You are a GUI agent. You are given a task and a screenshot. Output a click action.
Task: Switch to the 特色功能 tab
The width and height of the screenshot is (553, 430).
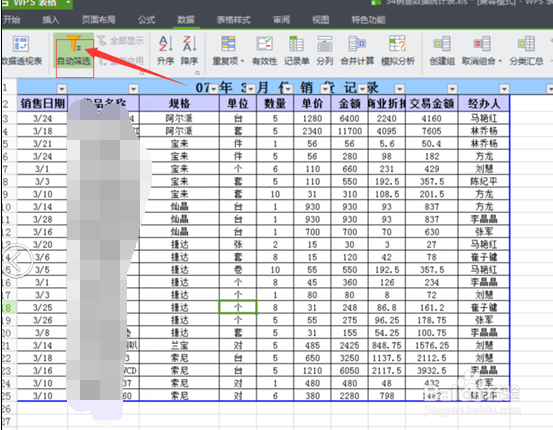pos(368,20)
